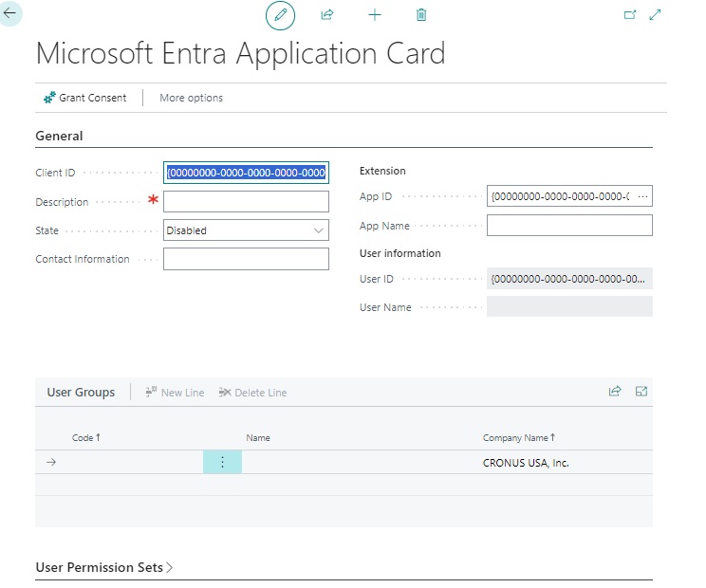The image size is (706, 588).
Task: Click the User information group label
Action: (399, 253)
